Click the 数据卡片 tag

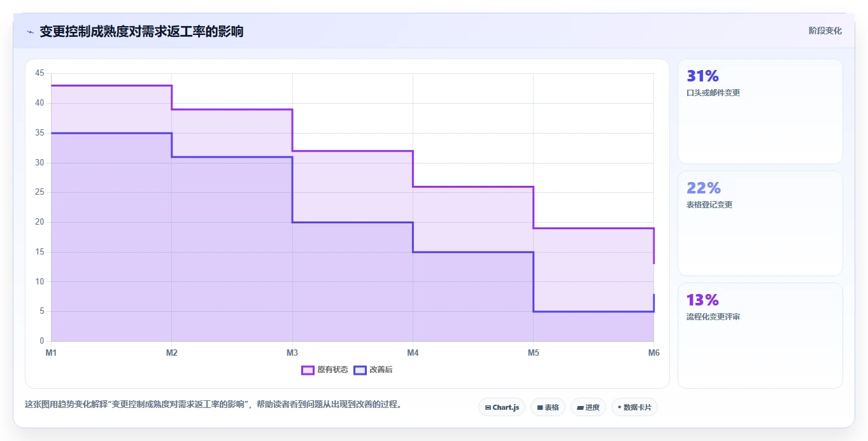point(634,407)
